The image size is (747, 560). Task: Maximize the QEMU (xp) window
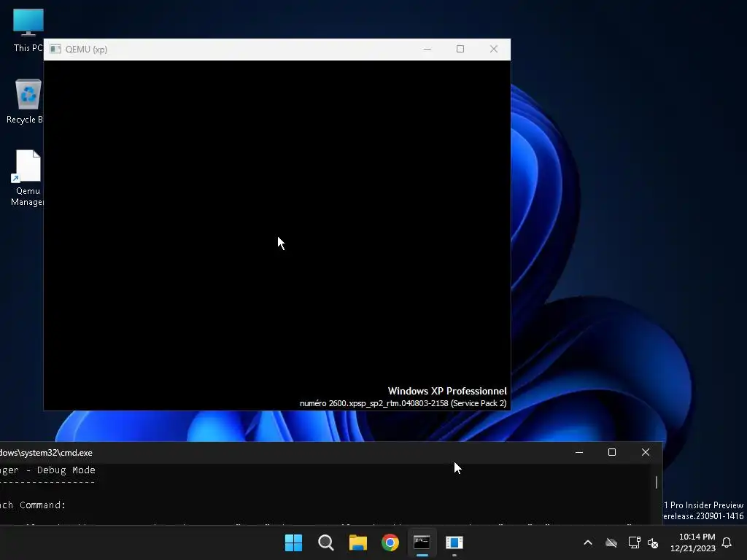[460, 49]
